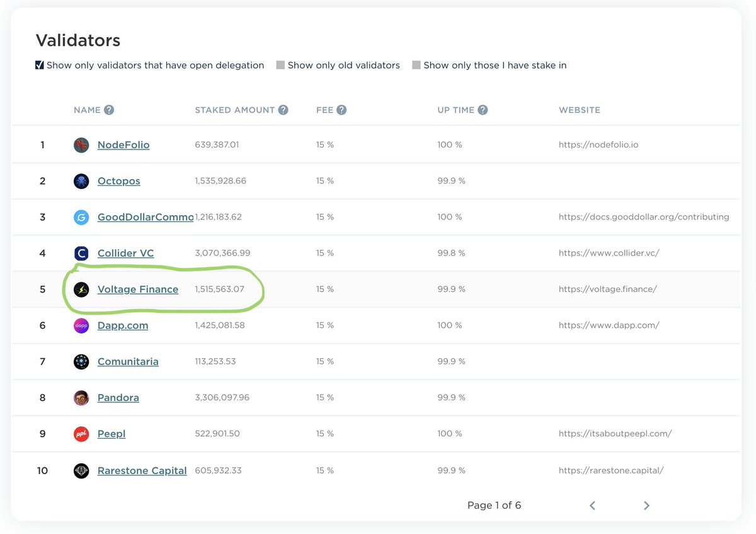Click the staked amount 1,535,928.66
The image size is (756, 534).
point(220,181)
